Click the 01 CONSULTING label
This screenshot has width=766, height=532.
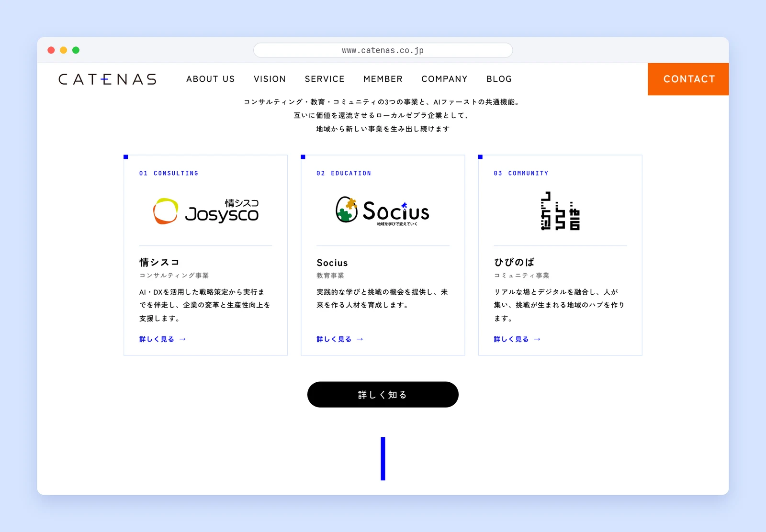click(x=169, y=173)
